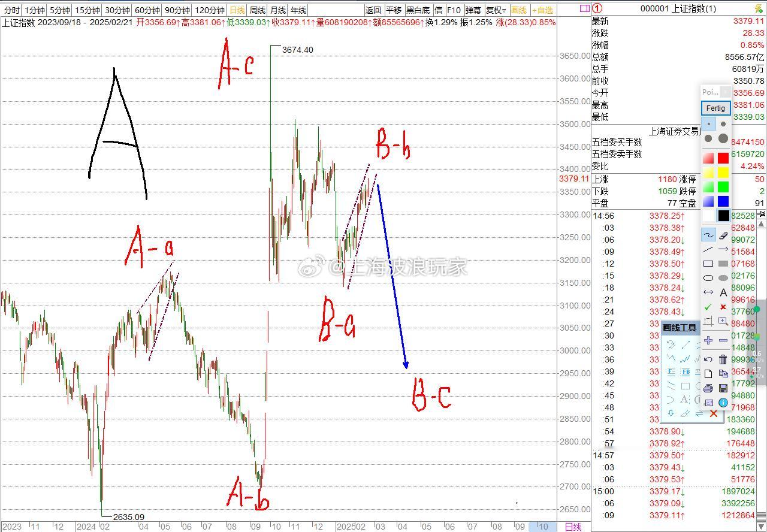Select the arrow line tool
This screenshot has height=532, width=767.
(x=723, y=249)
